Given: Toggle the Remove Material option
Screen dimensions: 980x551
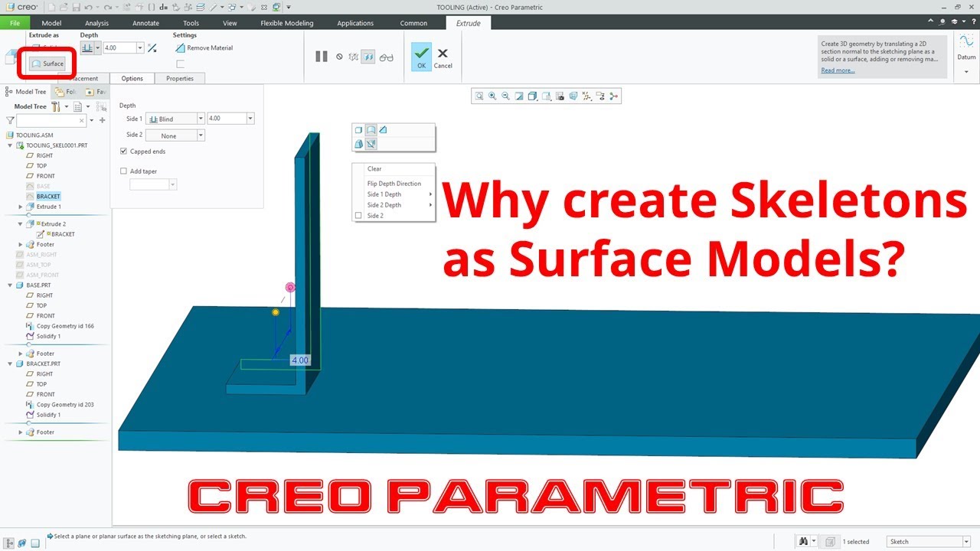Looking at the screenshot, I should (204, 47).
